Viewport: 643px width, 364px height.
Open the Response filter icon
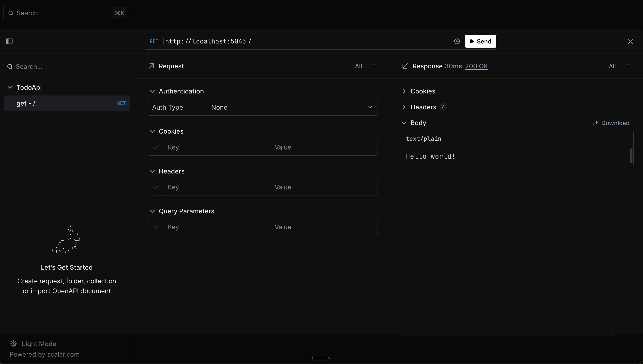pyautogui.click(x=628, y=66)
